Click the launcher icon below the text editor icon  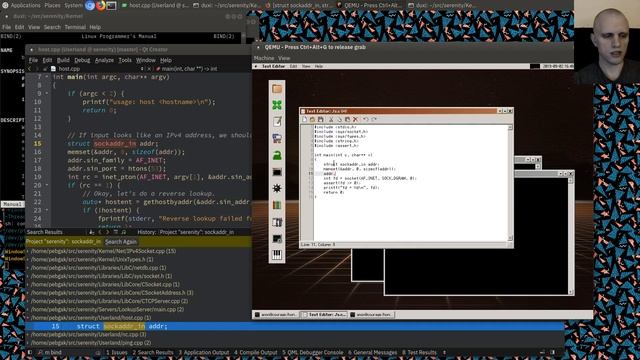pyautogui.click(x=277, y=139)
